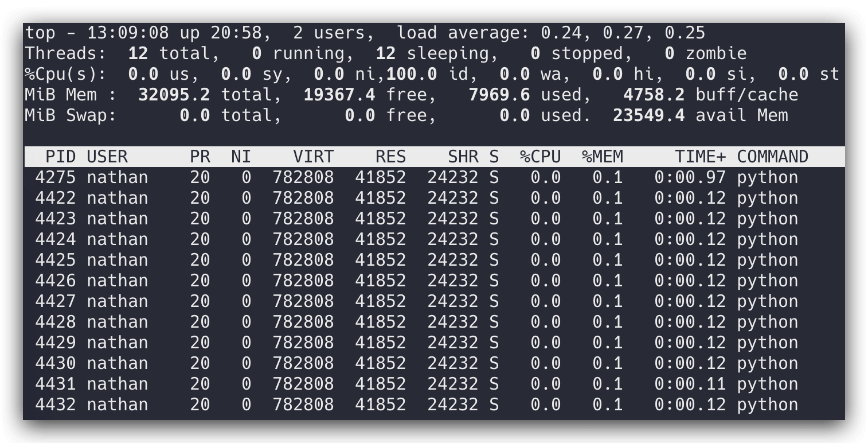Click the 12 sleeping threads count
The image size is (868, 443).
click(x=386, y=53)
